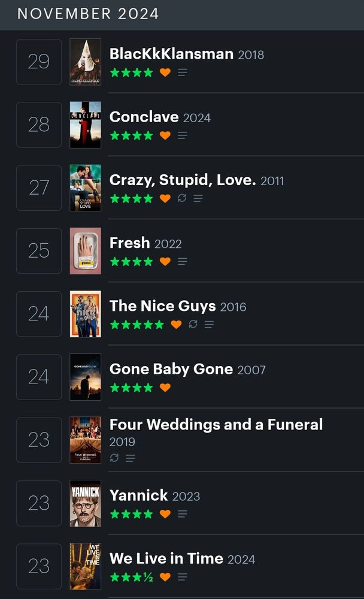364x599 pixels.
Task: Open the review lines icon for Fresh
Action: point(182,261)
